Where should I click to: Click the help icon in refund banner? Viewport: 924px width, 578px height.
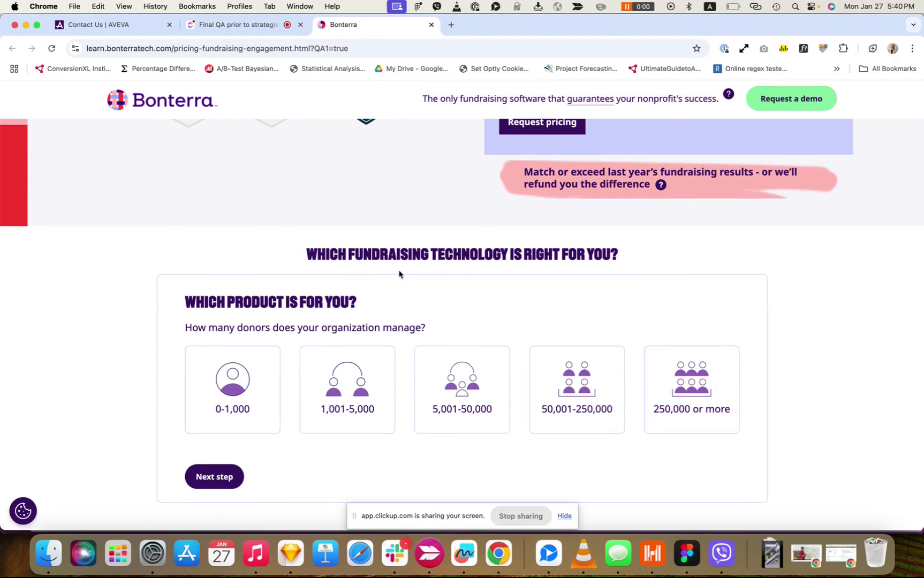pyautogui.click(x=661, y=185)
